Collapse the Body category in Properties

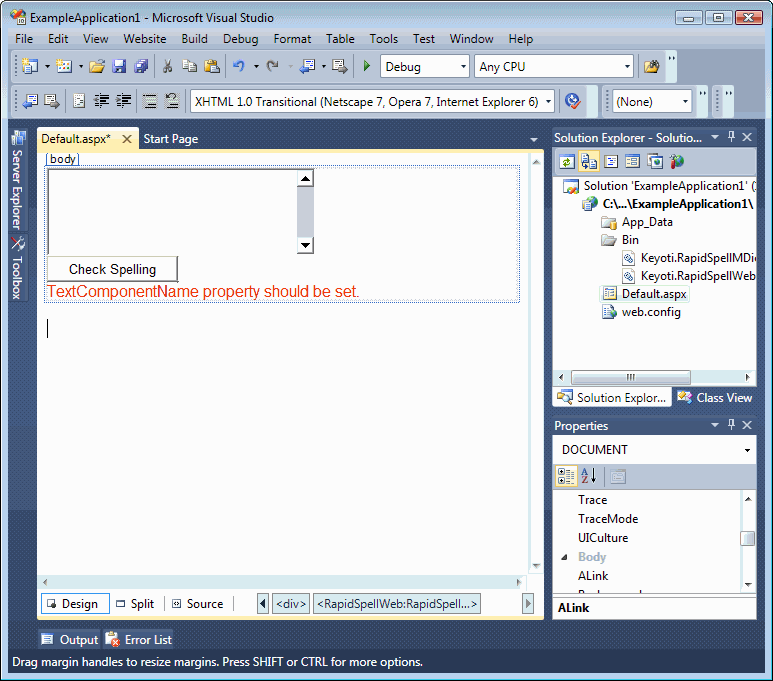tap(564, 557)
